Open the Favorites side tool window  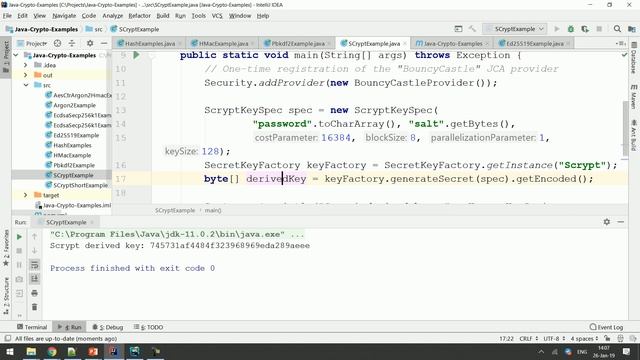point(6,247)
